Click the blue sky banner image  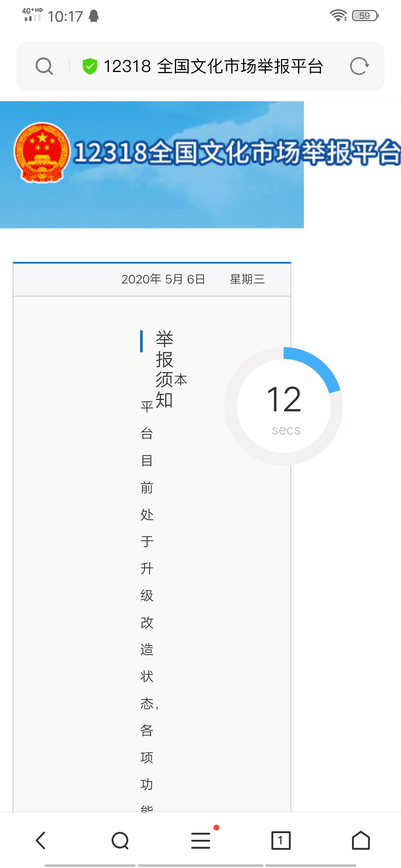[x=152, y=165]
